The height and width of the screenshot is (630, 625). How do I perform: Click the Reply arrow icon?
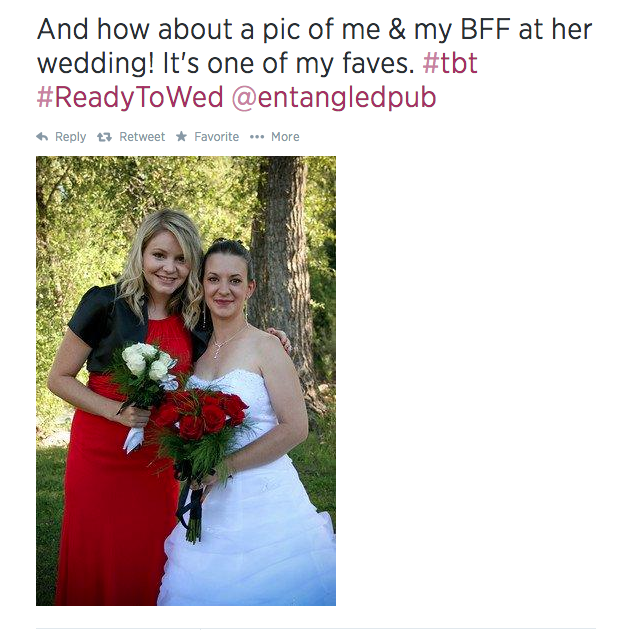(x=42, y=137)
